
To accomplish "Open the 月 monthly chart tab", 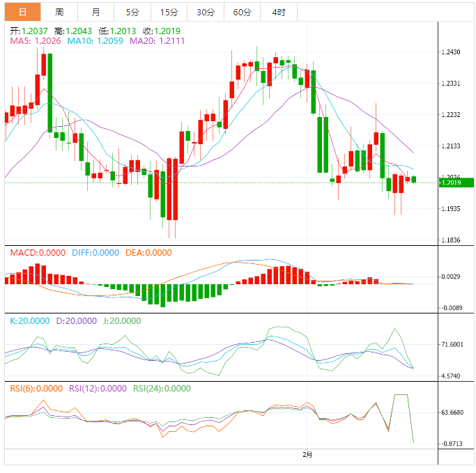I will [95, 12].
